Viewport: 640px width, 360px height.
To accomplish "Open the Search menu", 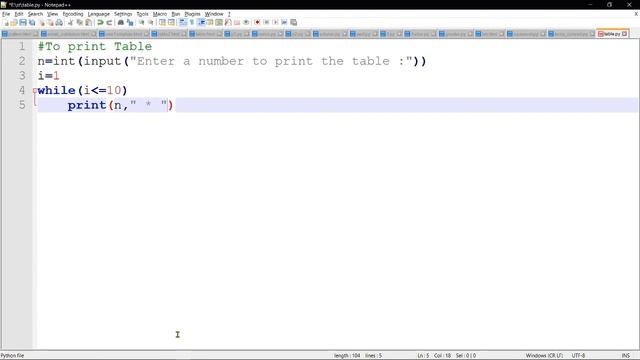I will pos(35,14).
